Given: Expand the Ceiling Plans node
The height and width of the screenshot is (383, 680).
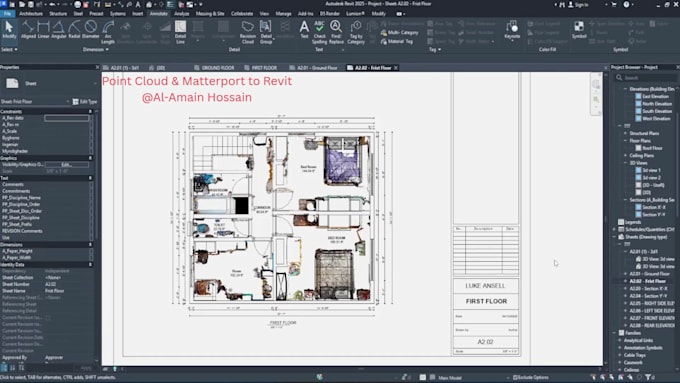Looking at the screenshot, I should click(x=625, y=155).
